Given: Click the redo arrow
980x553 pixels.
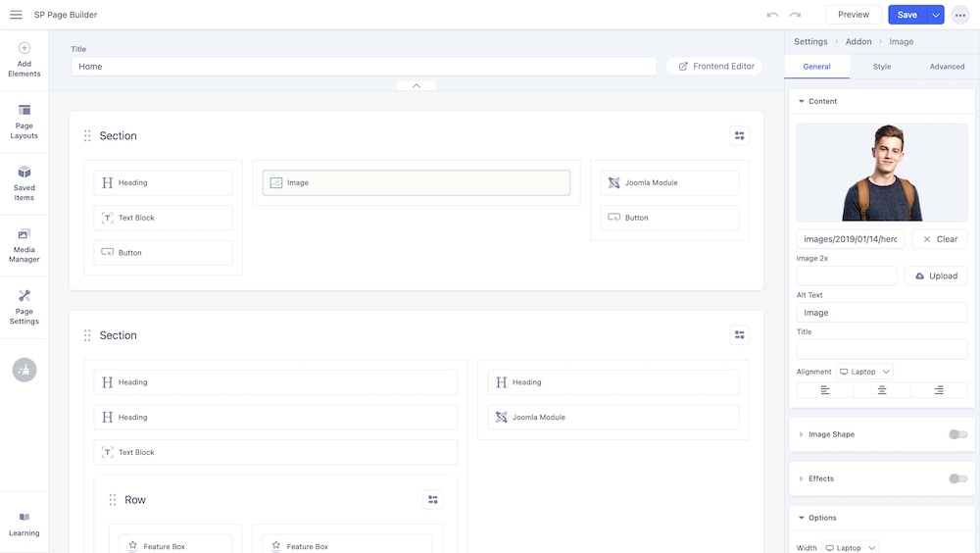Looking at the screenshot, I should (795, 15).
